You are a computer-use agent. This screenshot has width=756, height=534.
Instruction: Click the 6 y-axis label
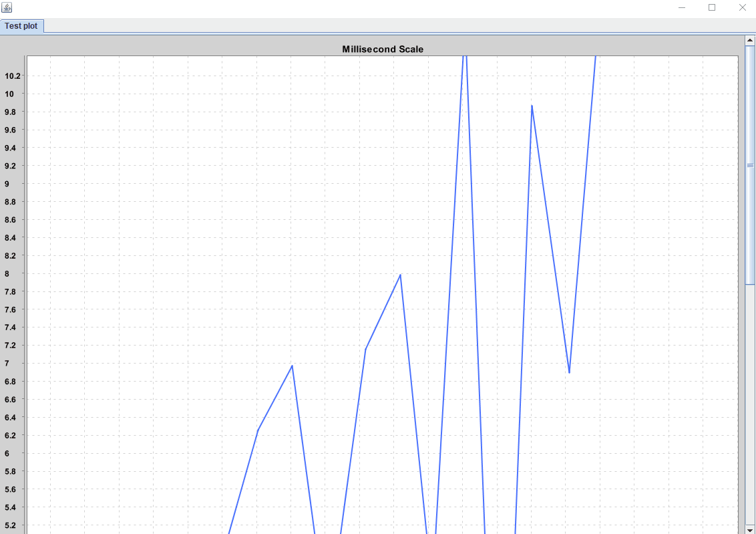[x=7, y=453]
